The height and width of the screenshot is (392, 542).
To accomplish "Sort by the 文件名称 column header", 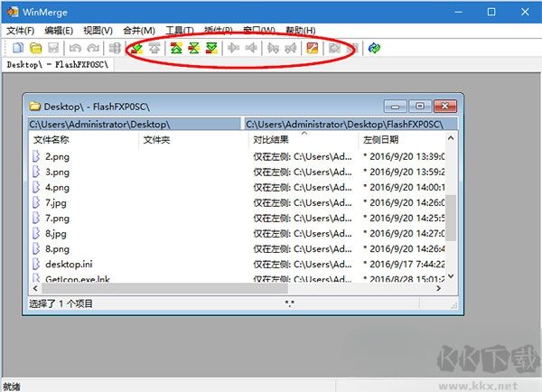I will click(83, 140).
